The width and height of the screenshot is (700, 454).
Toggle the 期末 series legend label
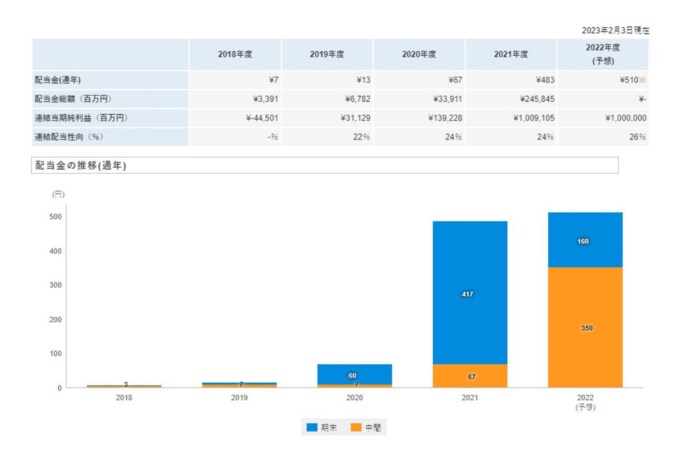click(329, 427)
